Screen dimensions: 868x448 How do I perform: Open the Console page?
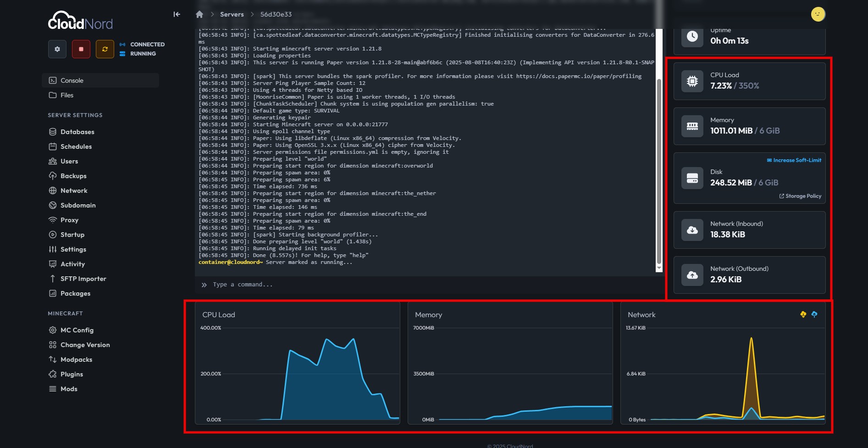[x=100, y=80]
